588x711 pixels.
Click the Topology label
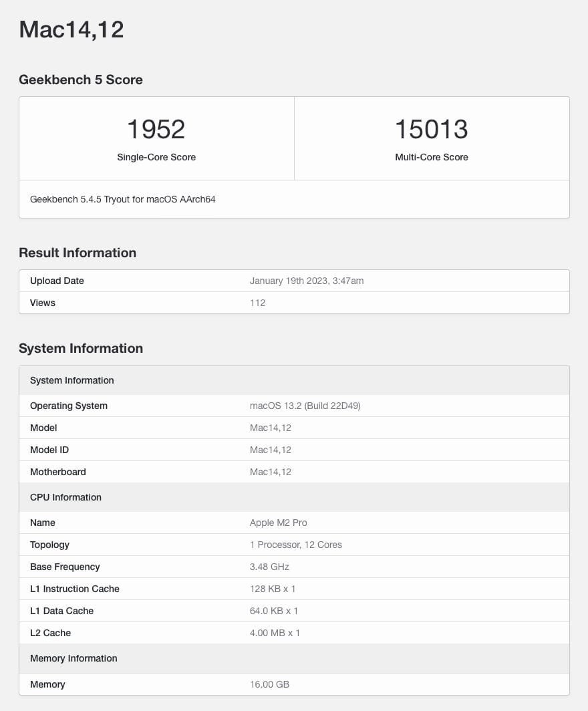coord(50,545)
